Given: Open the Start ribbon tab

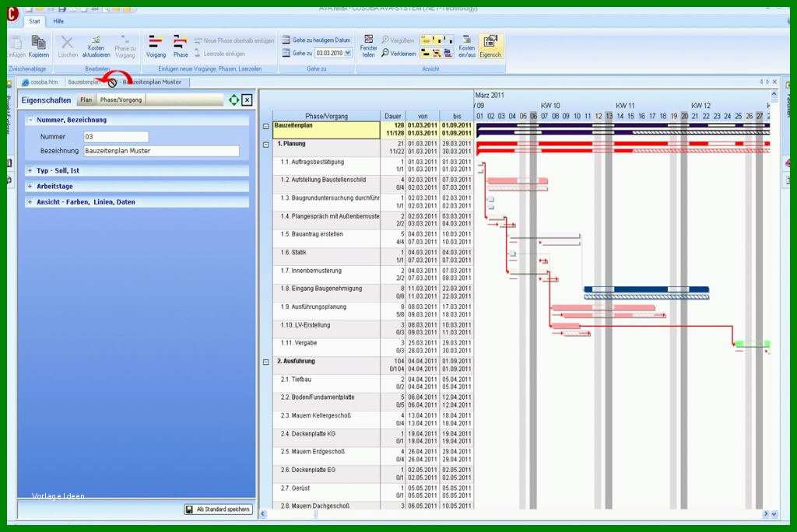Looking at the screenshot, I should pos(34,21).
